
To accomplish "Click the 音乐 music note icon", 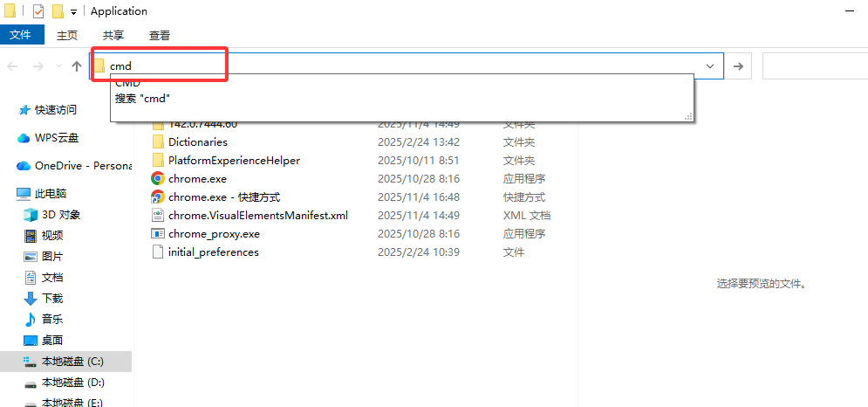I will pos(30,320).
